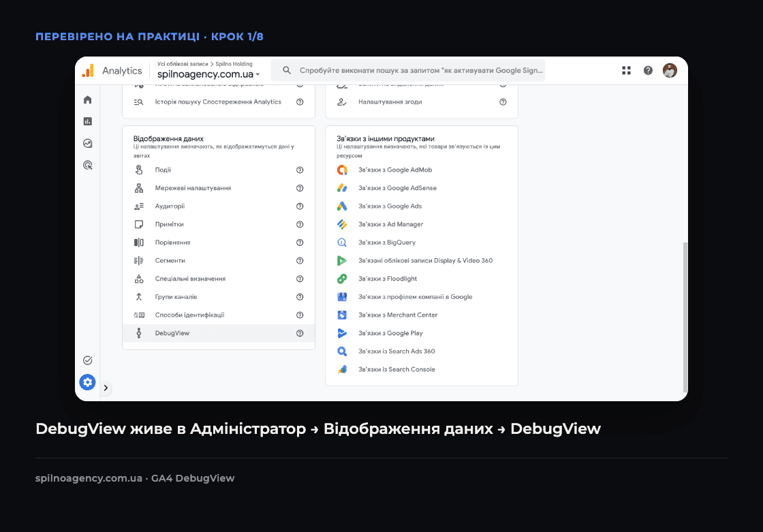
Task: Open Події settings row
Action: pyautogui.click(x=219, y=170)
